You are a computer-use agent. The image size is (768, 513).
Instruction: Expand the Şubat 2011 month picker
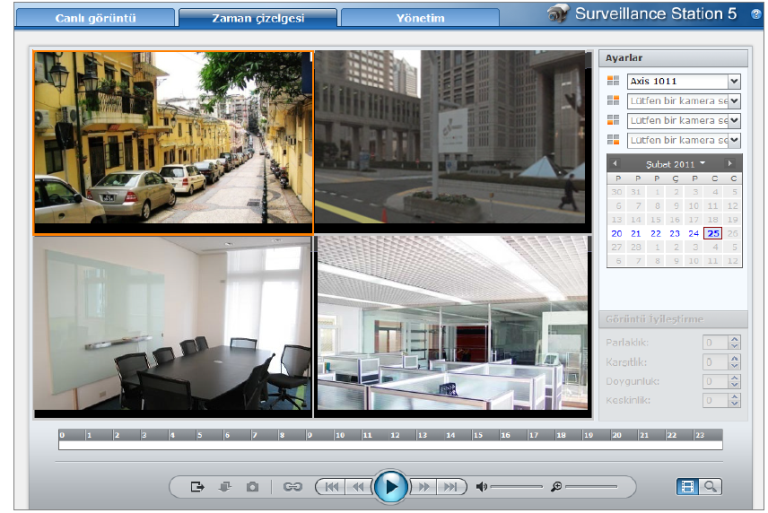pos(674,163)
